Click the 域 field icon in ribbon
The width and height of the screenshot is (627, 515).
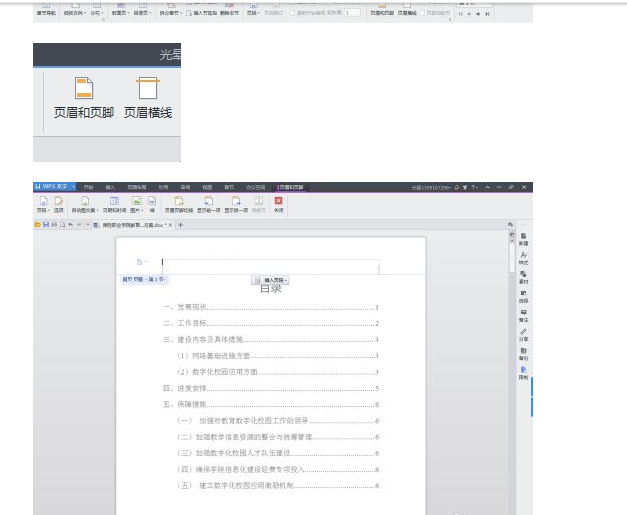pos(152,204)
